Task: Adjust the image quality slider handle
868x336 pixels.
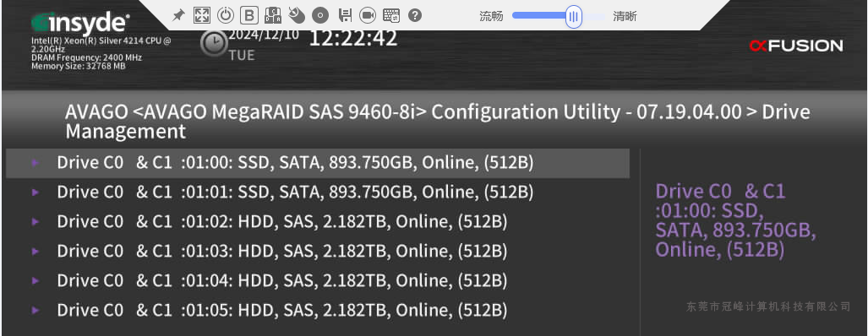Action: (574, 16)
